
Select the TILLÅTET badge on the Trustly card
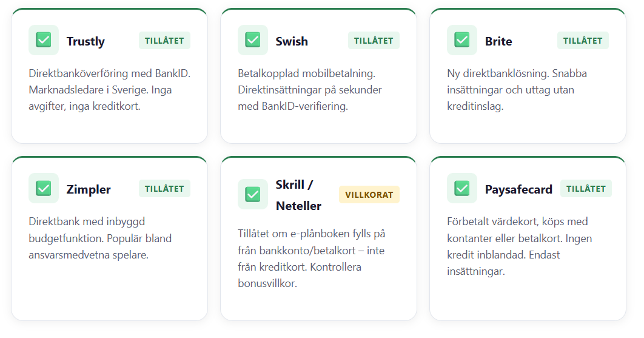click(x=164, y=40)
